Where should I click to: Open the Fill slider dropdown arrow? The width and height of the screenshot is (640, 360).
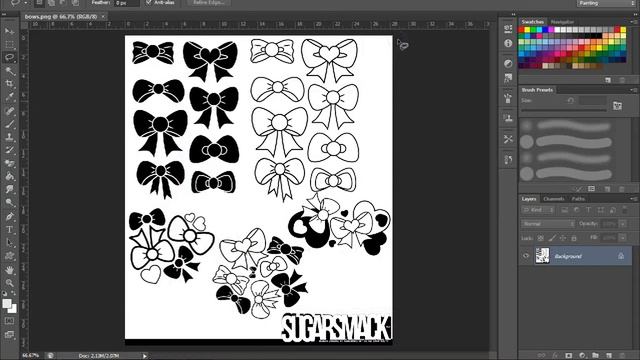[623, 238]
